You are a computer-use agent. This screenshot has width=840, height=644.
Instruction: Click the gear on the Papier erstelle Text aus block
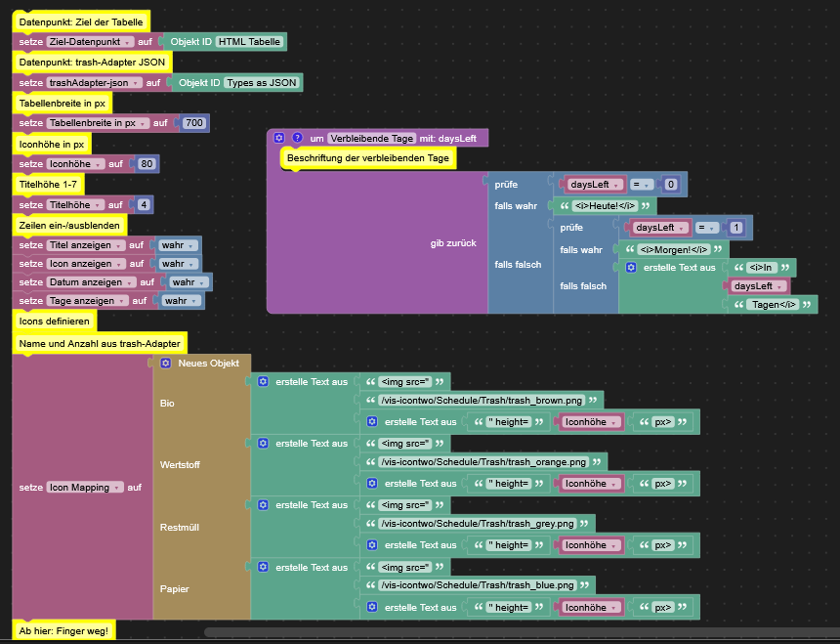(263, 567)
